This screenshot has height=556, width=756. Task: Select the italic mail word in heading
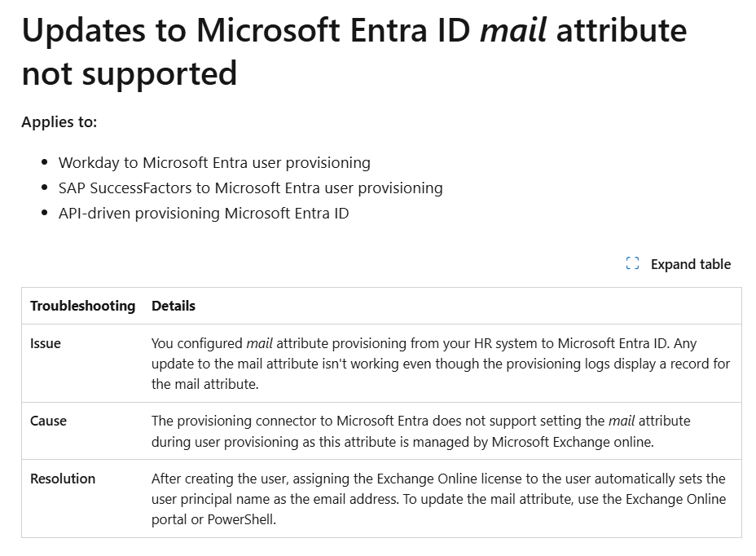pos(513,30)
